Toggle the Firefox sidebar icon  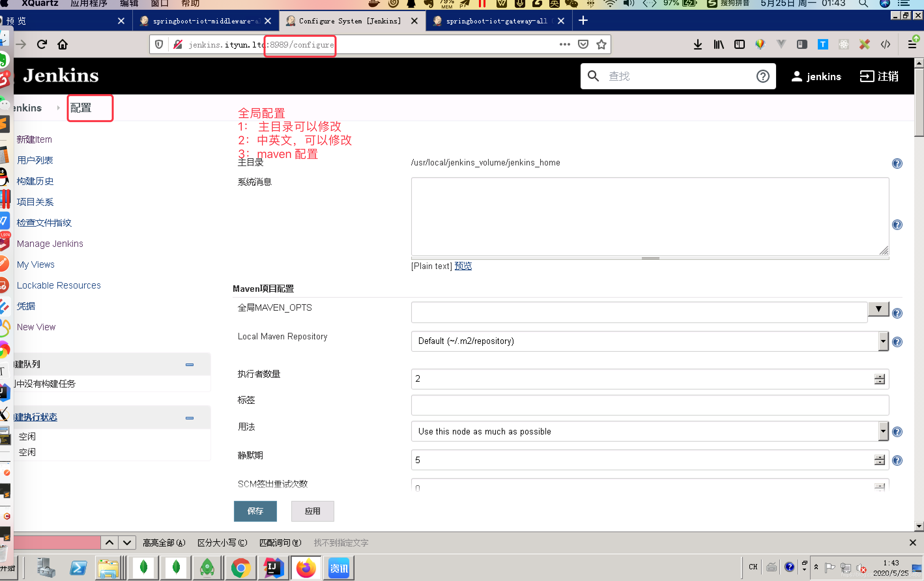pos(740,45)
